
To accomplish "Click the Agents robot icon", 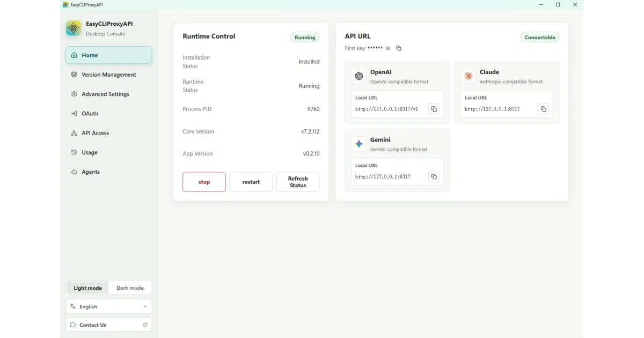I will [x=74, y=172].
